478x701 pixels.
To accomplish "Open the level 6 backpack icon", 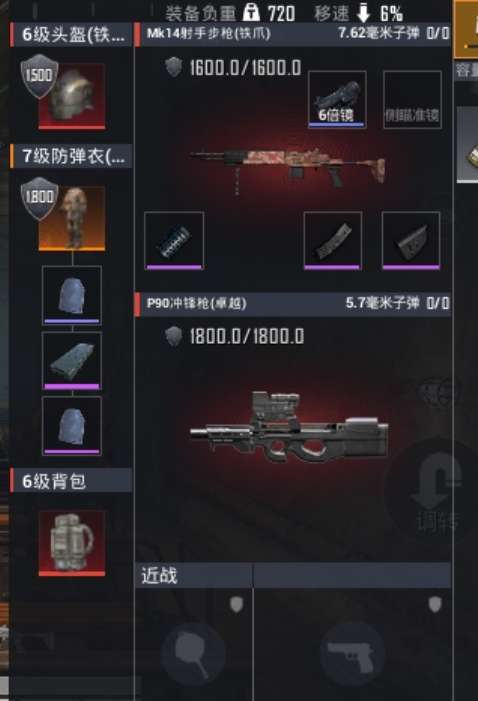I will click(x=72, y=543).
